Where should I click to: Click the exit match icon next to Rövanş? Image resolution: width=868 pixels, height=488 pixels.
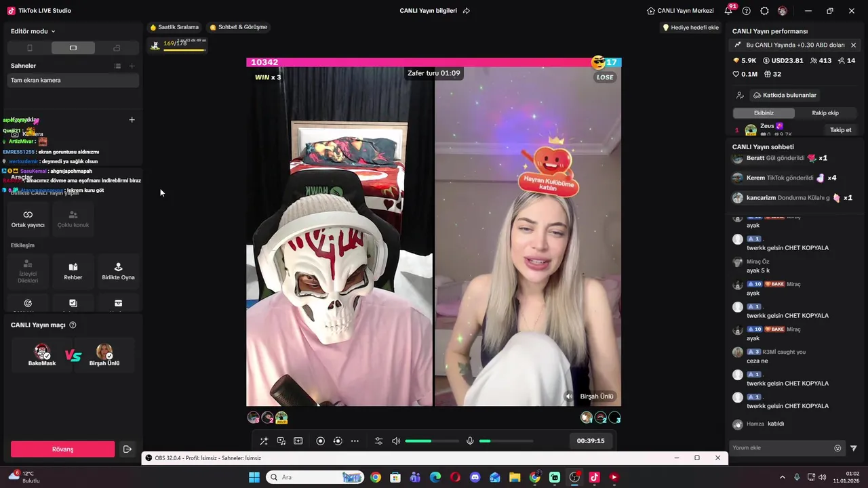pyautogui.click(x=127, y=449)
